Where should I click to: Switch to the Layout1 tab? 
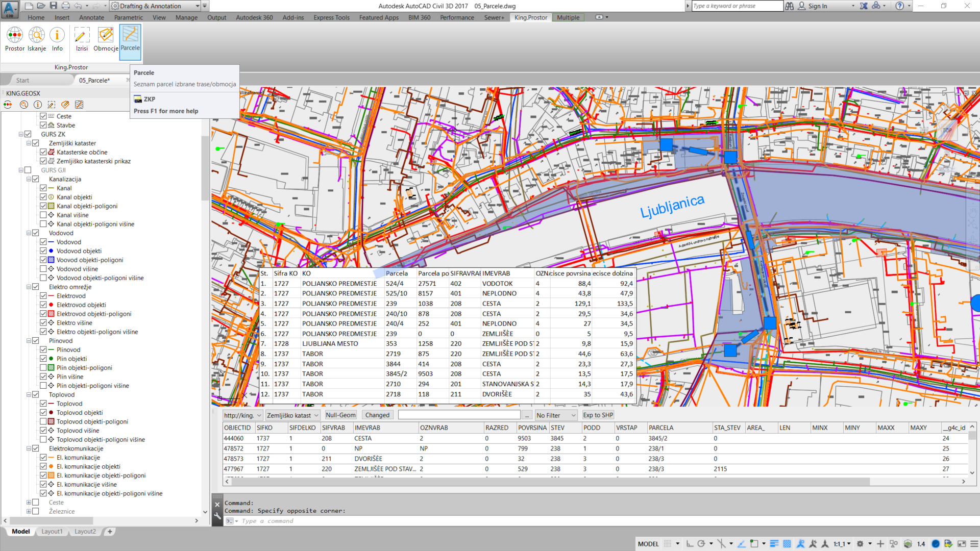coord(52,531)
